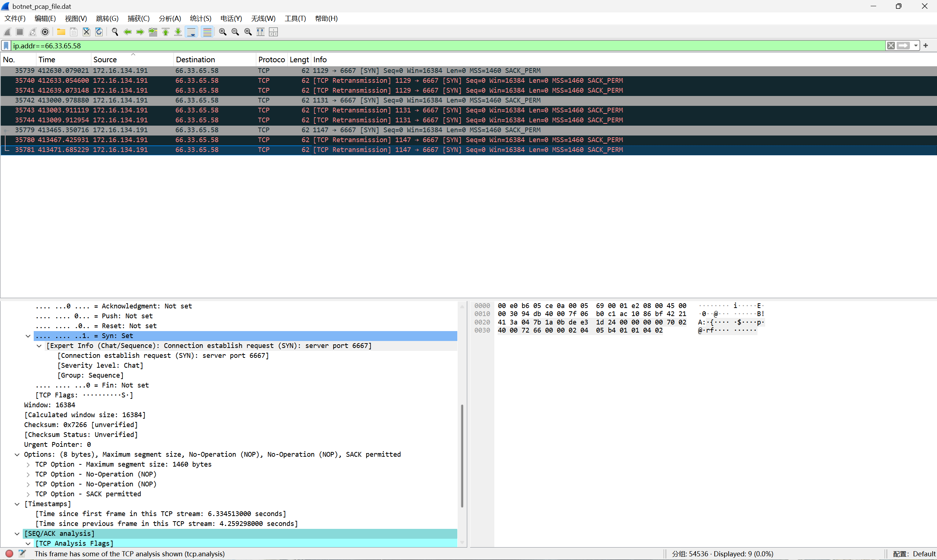937x560 pixels.
Task: Click the display filter bookmark button
Action: (x=7, y=46)
